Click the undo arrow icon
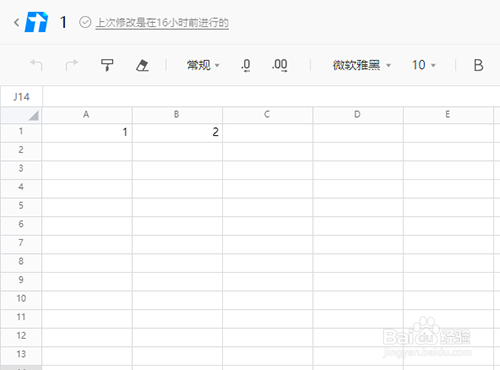Image resolution: width=500 pixels, height=370 pixels. pyautogui.click(x=36, y=65)
